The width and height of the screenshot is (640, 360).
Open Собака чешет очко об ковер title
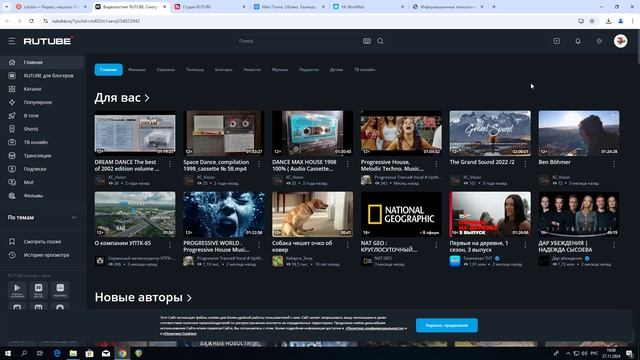click(x=302, y=246)
